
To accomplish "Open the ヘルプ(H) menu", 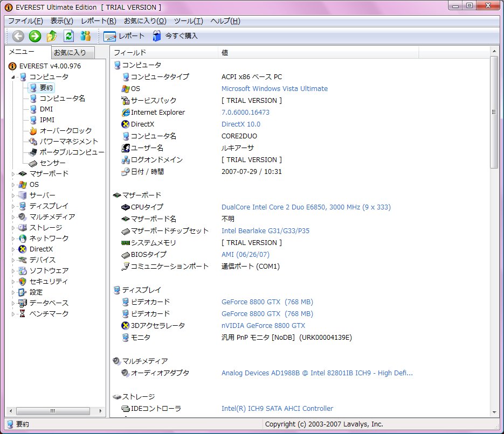I will [225, 21].
